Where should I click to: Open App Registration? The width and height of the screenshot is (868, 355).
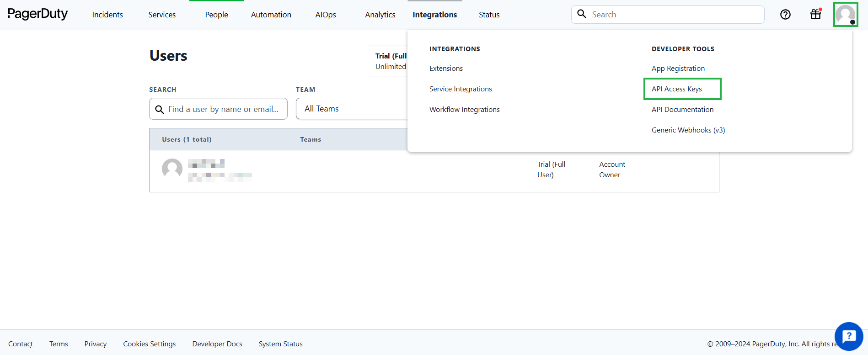tap(678, 69)
